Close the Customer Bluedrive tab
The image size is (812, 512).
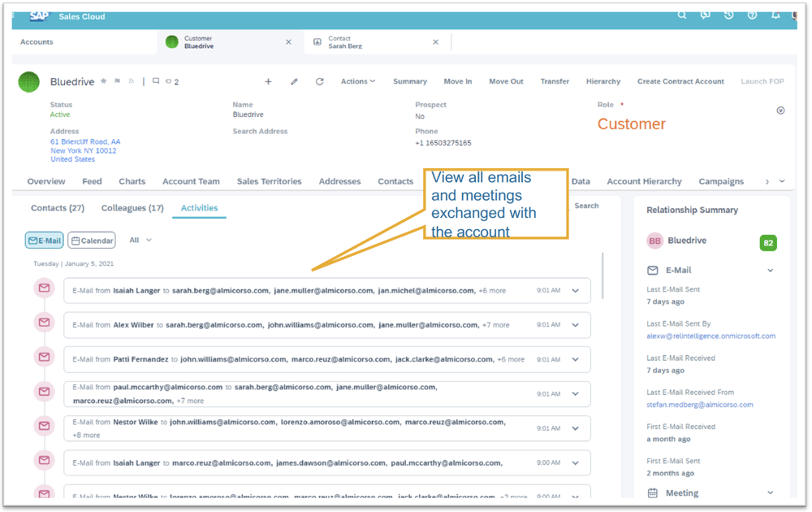tap(288, 42)
